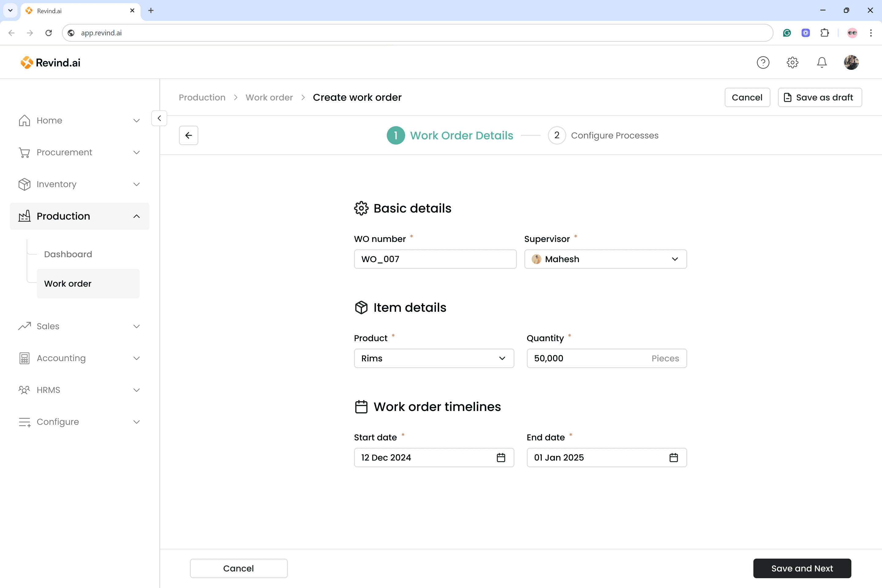Expand the Procurement sidebar menu
The width and height of the screenshot is (882, 588).
pos(80,152)
